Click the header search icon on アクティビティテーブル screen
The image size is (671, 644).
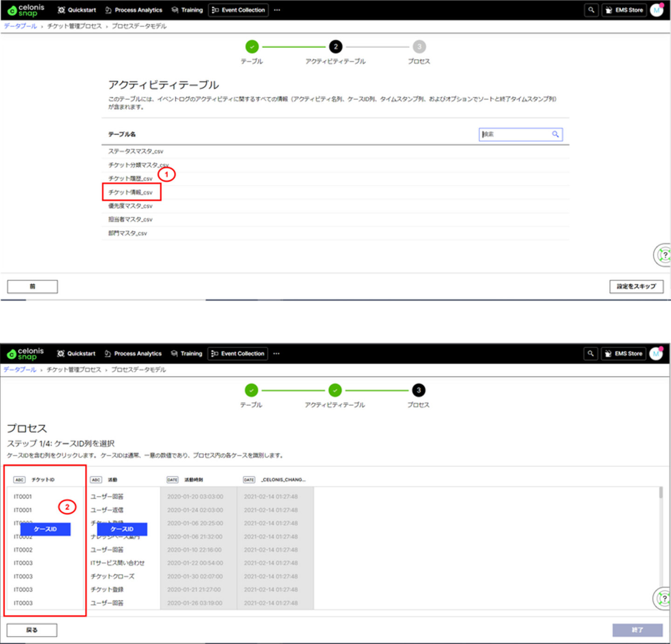(591, 10)
